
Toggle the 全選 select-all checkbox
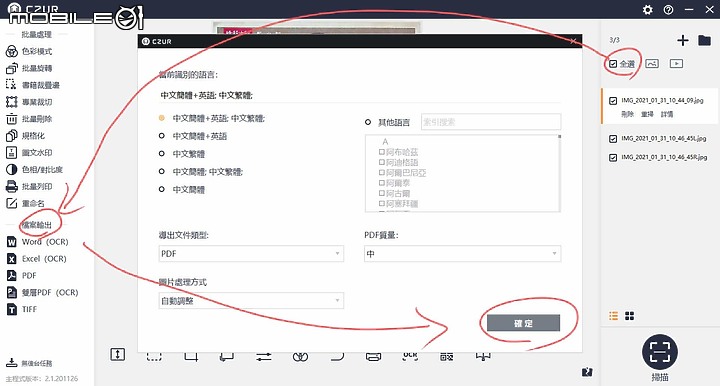click(x=613, y=64)
